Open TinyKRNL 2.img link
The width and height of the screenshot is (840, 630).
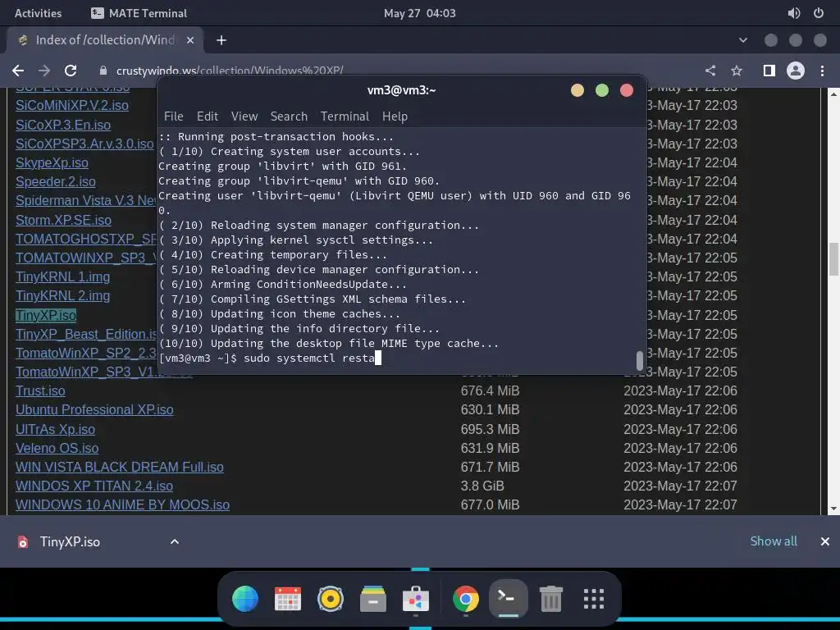[62, 295]
